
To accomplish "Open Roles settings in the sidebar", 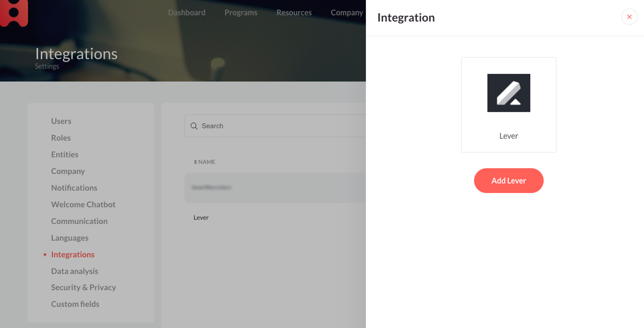I will 61,138.
